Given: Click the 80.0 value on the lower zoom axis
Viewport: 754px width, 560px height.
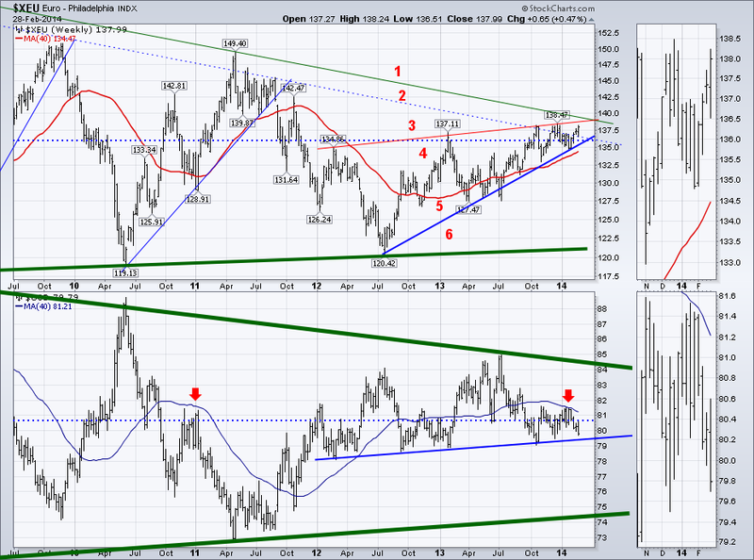Looking at the screenshot, I should pyautogui.click(x=727, y=460).
